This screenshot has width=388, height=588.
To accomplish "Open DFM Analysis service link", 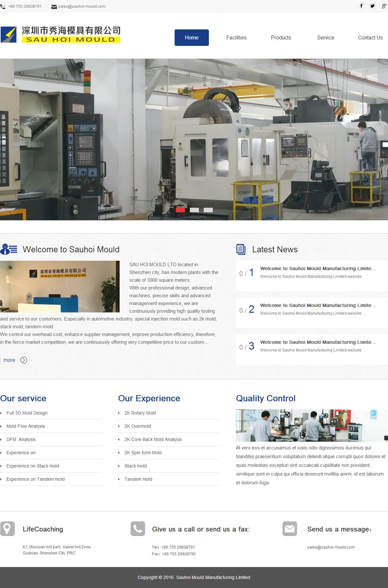I will point(21,439).
